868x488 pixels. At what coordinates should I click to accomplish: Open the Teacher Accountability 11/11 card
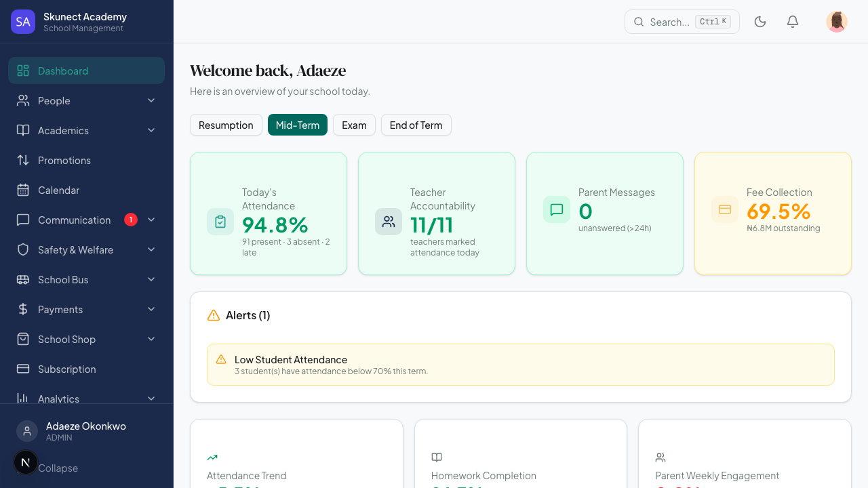(x=437, y=213)
